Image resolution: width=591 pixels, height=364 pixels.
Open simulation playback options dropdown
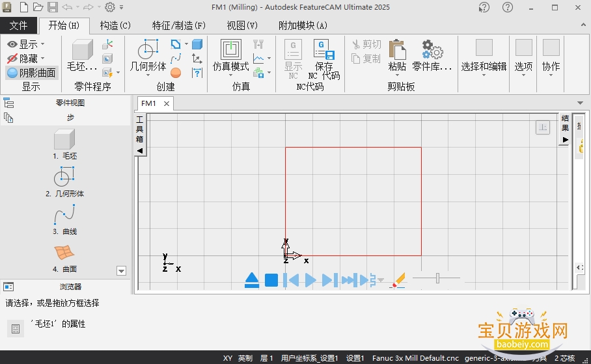381,280
